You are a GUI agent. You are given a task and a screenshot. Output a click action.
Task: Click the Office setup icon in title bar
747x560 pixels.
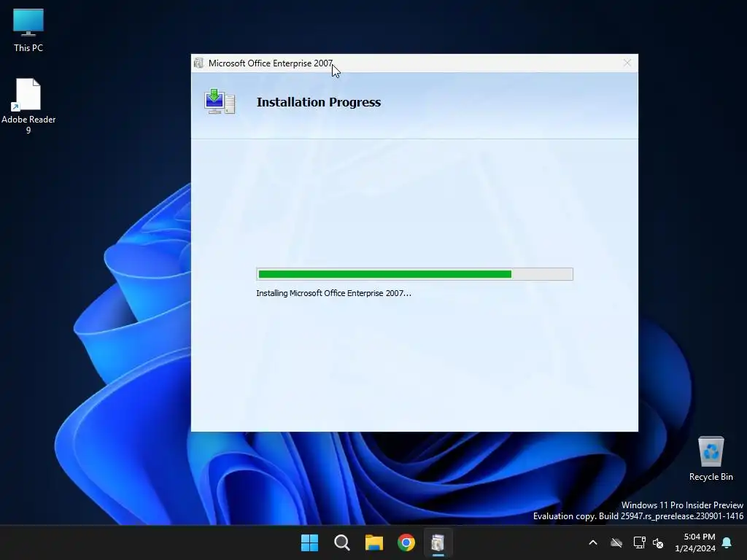(x=198, y=63)
